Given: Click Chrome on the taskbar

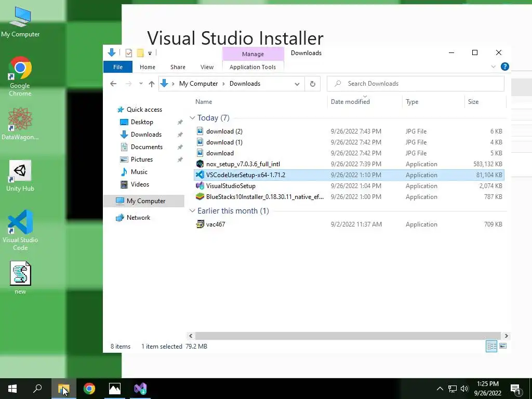Looking at the screenshot, I should tap(89, 389).
